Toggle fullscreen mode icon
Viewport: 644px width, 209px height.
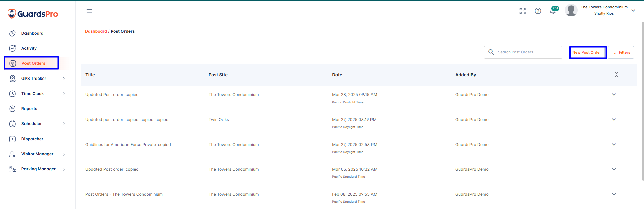click(523, 11)
